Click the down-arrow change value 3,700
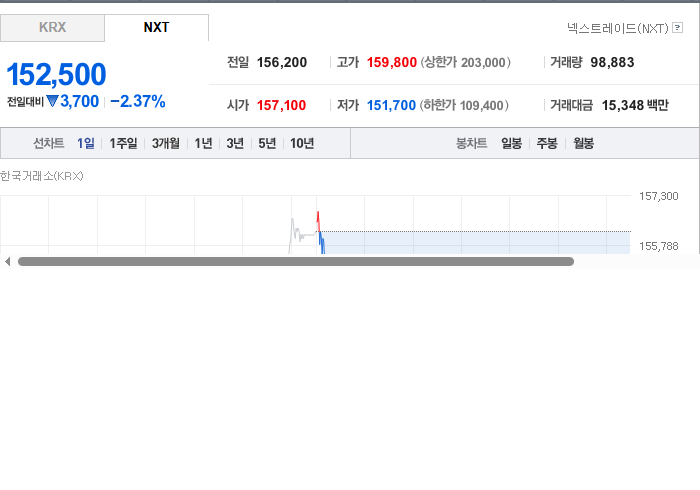This screenshot has height=490, width=700. 73,102
